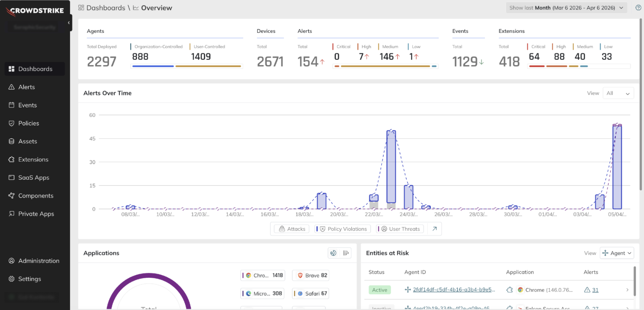Click the Components puzzle icon
The height and width of the screenshot is (310, 644).
(12, 196)
